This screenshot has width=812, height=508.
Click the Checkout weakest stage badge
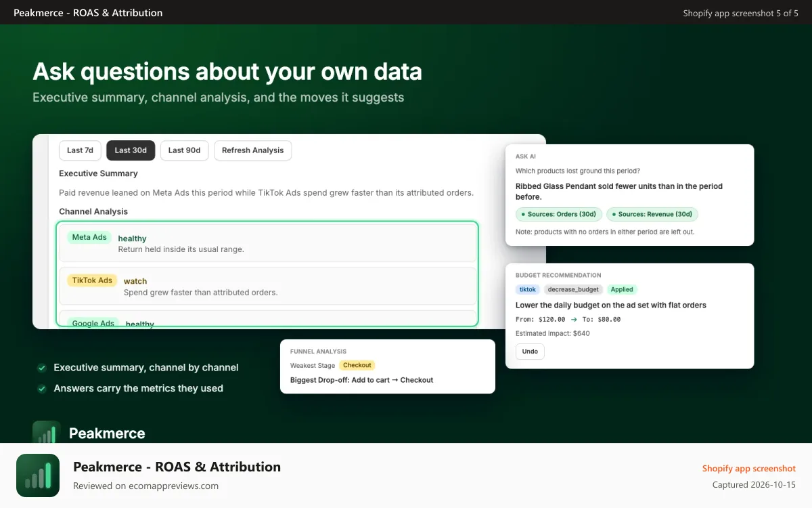click(357, 365)
